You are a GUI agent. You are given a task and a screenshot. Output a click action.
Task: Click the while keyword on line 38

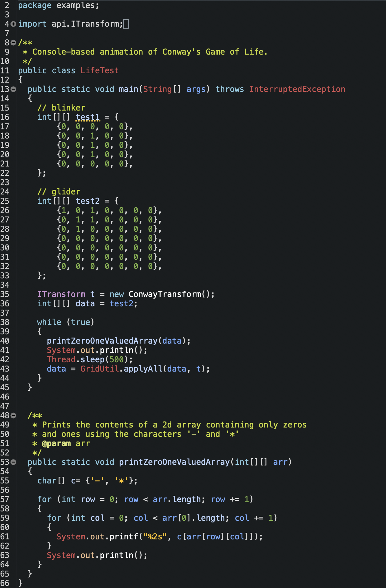coord(49,322)
